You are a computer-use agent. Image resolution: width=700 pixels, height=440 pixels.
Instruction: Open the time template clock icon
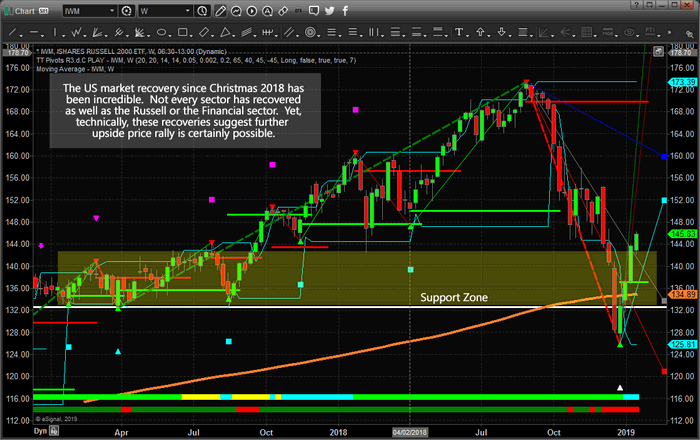pyautogui.click(x=203, y=11)
